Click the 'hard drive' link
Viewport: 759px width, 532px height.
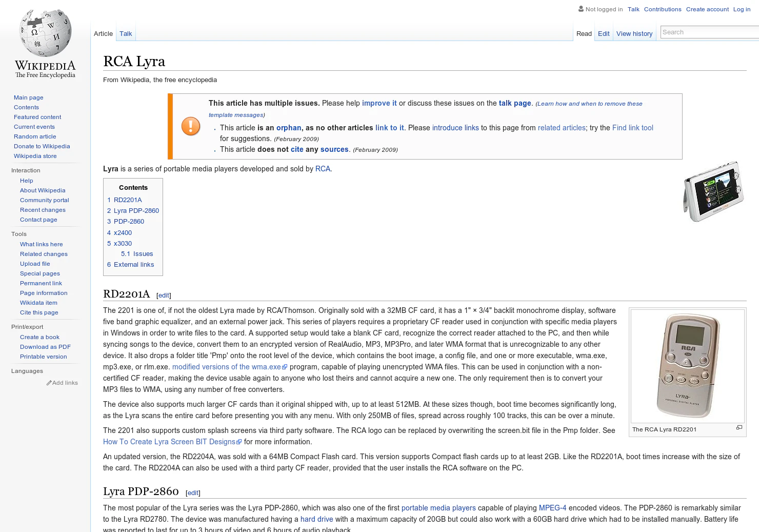click(316, 519)
